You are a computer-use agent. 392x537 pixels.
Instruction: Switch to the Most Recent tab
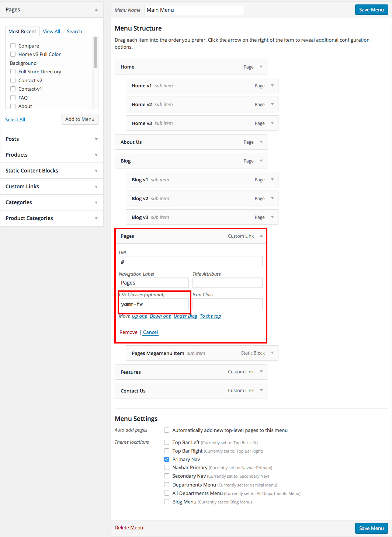[x=22, y=31]
